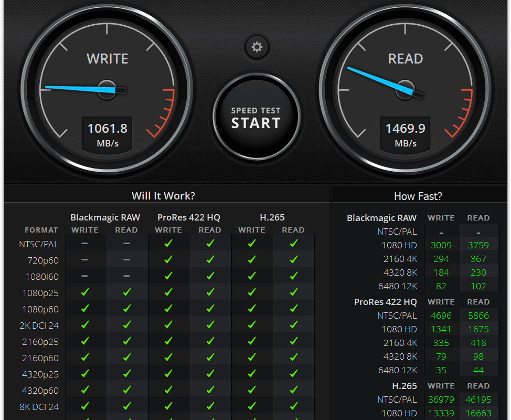This screenshot has width=511, height=420.
Task: Click the 4320p60 format row label
Action: point(40,391)
